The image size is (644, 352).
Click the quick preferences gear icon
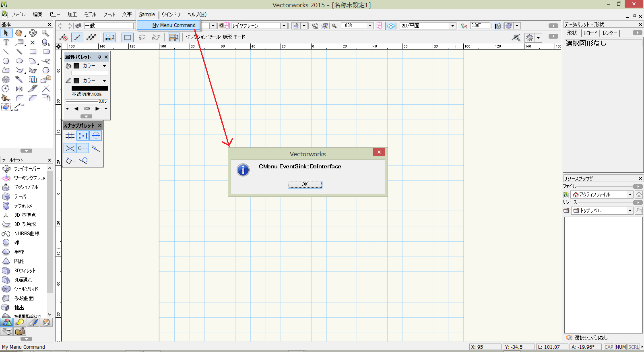click(530, 37)
